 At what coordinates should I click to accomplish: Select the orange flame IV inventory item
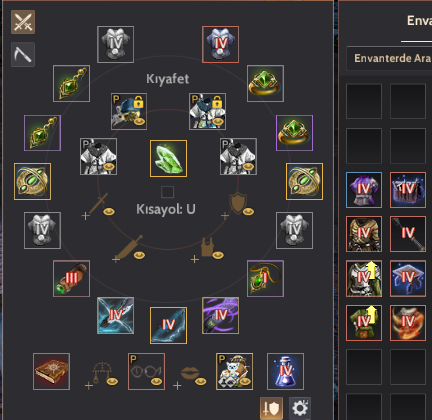coord(408,323)
